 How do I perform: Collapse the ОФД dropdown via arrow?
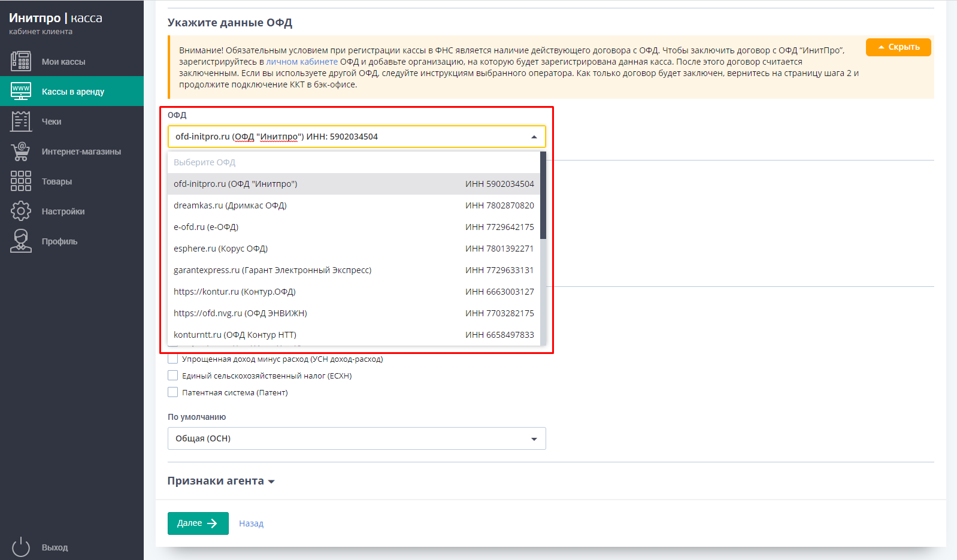(534, 137)
